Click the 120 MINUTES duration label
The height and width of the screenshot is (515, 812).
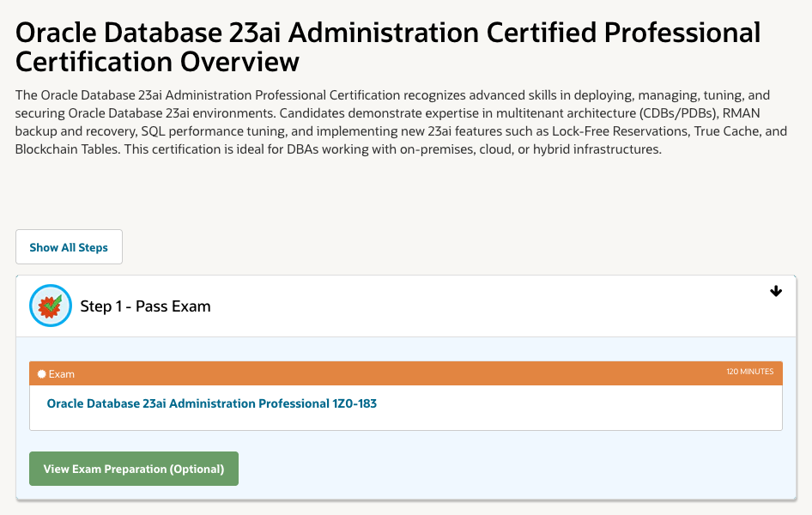(749, 371)
